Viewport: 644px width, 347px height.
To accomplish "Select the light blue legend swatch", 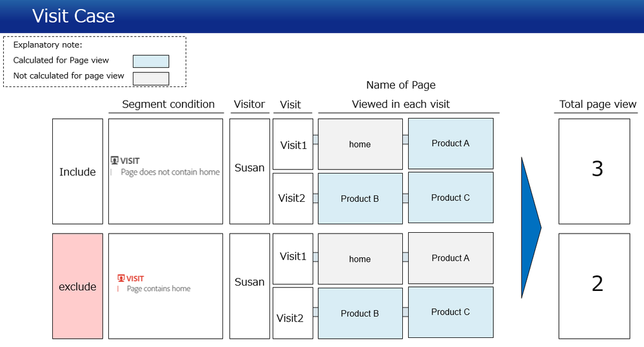I will click(151, 61).
